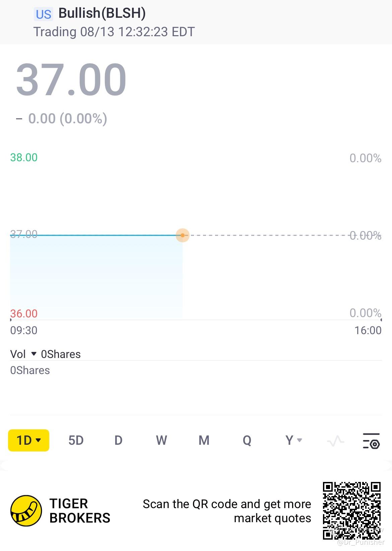Switch to the M monthly tab
Screen dimensions: 392x551
coord(204,440)
